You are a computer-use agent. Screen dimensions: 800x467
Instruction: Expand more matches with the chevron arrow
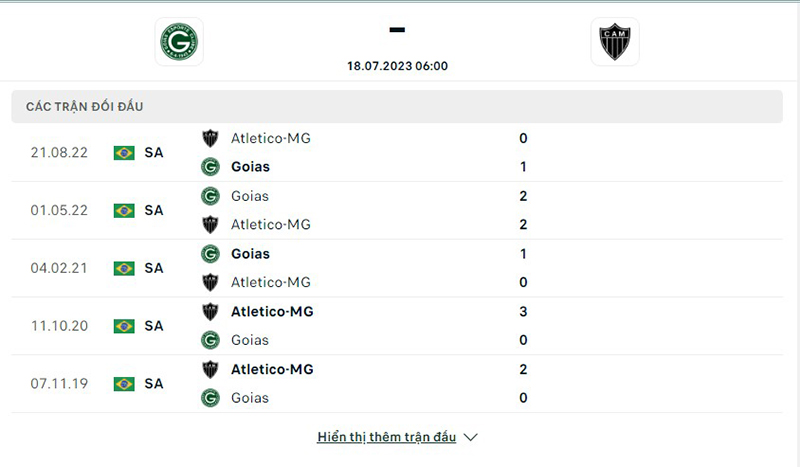(x=472, y=438)
